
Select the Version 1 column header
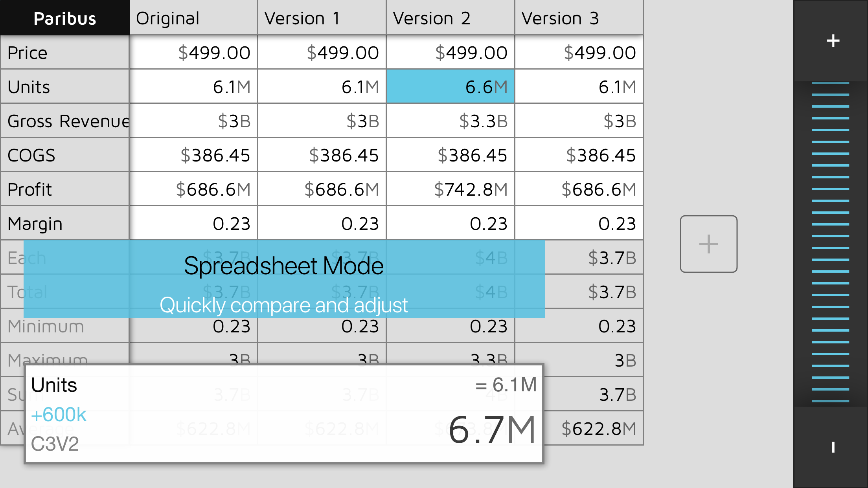pos(322,18)
